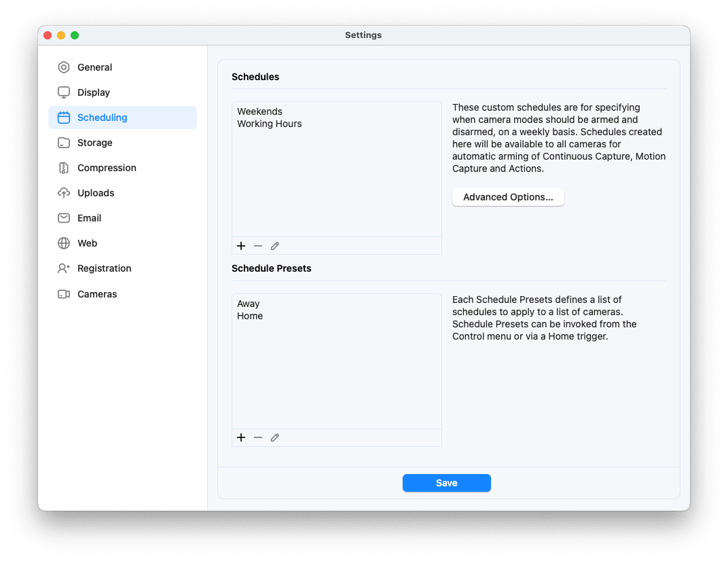Remove a schedule using minus icon

(258, 246)
